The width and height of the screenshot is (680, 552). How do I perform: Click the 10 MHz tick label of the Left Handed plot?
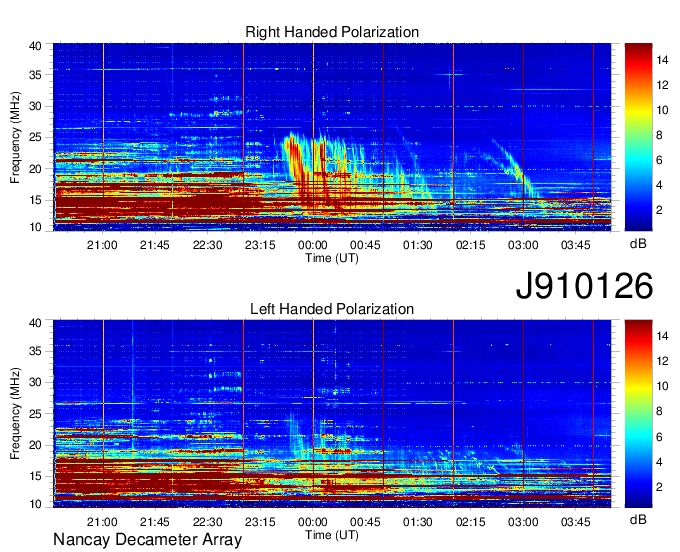point(35,504)
